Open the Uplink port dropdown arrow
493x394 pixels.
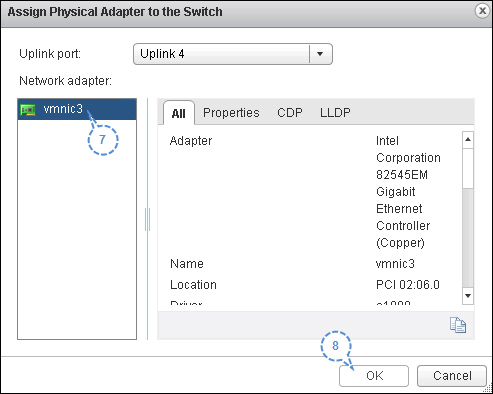point(320,54)
